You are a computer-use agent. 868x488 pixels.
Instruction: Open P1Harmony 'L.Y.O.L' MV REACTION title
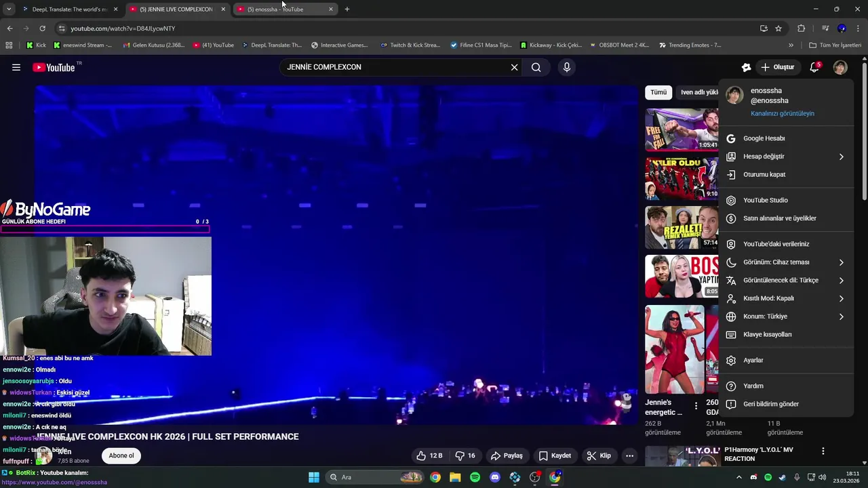[758, 454]
